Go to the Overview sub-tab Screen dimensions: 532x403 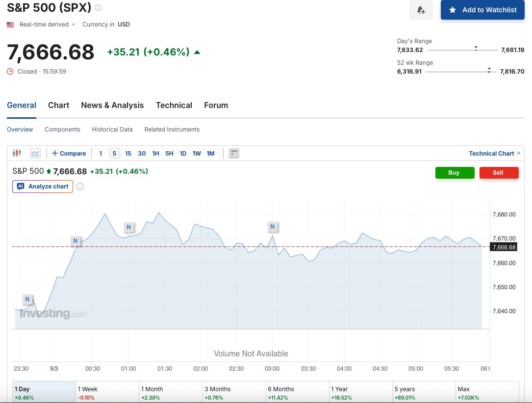coord(20,130)
